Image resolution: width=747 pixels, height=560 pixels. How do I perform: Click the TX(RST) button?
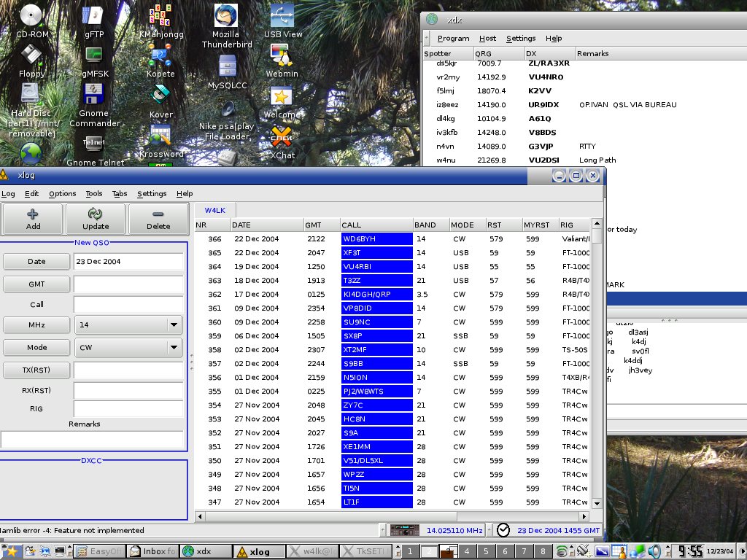36,370
